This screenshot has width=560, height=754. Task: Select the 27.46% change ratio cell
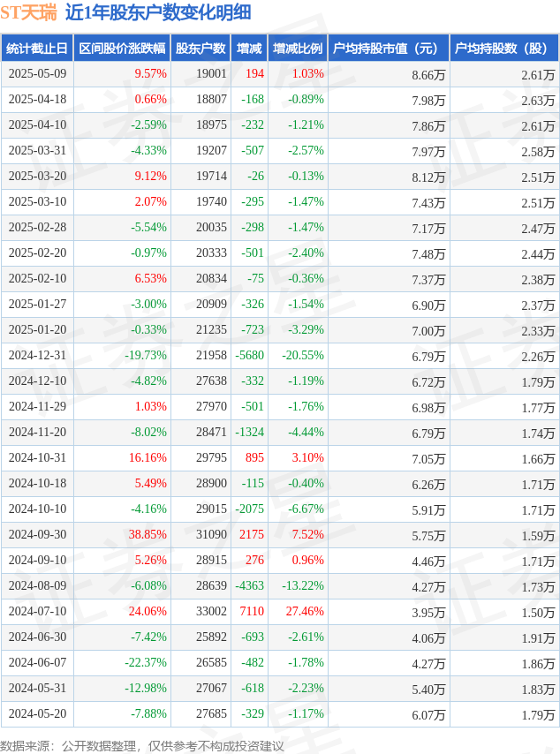point(305,611)
